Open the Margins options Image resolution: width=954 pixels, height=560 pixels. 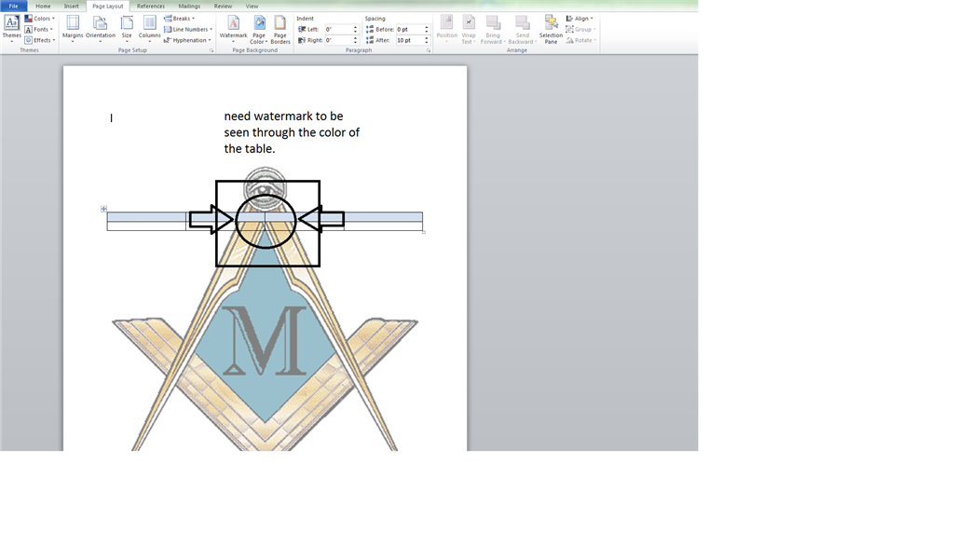(x=73, y=29)
